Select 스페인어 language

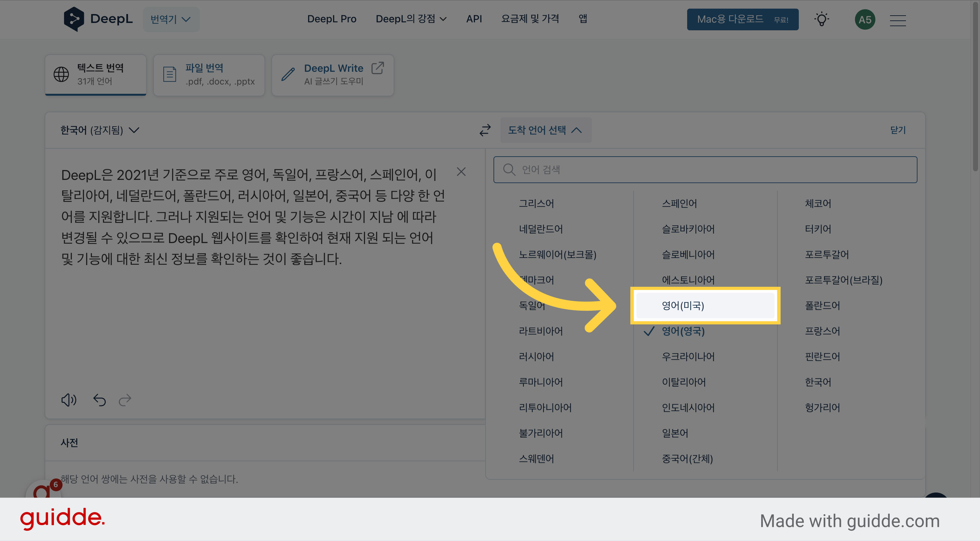click(679, 203)
